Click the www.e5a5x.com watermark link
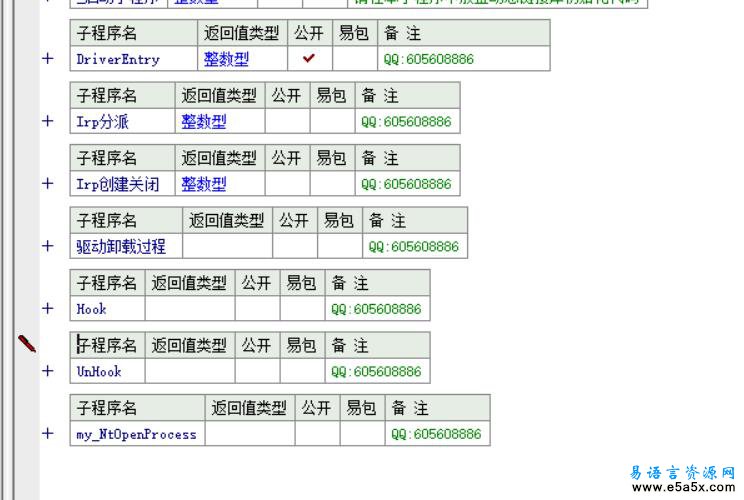This screenshot has height=500, width=744. point(683,488)
